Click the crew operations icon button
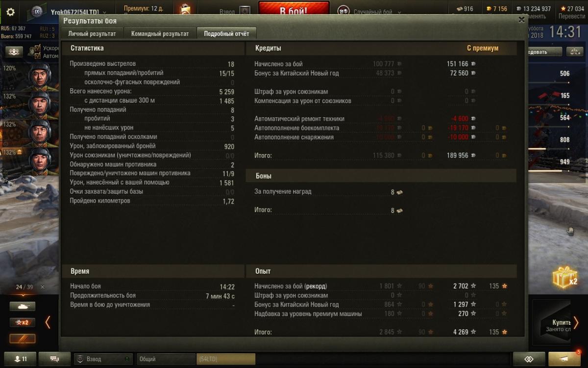The height and width of the screenshot is (368, 588). click(x=14, y=52)
